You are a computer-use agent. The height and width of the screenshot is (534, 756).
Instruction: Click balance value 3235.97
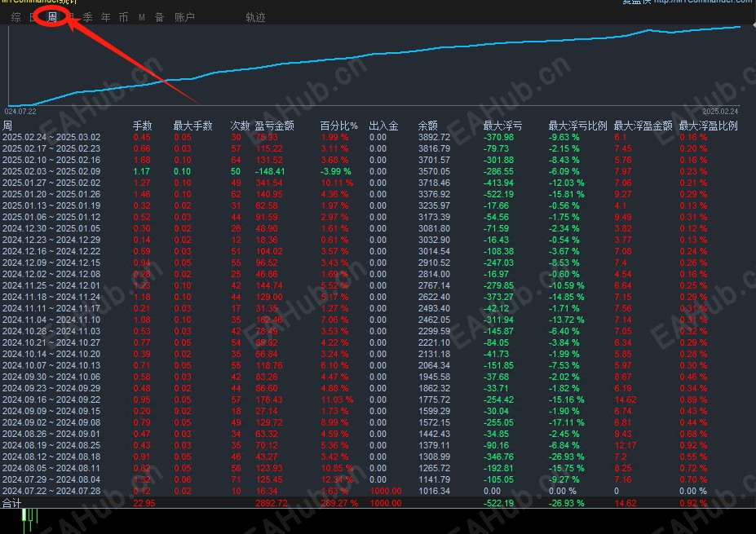pyautogui.click(x=434, y=205)
